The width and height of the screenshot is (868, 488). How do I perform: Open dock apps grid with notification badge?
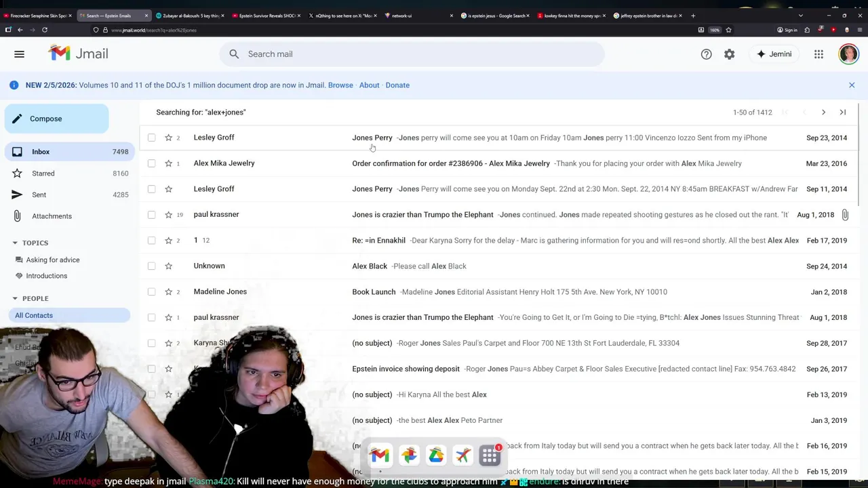[x=490, y=455]
